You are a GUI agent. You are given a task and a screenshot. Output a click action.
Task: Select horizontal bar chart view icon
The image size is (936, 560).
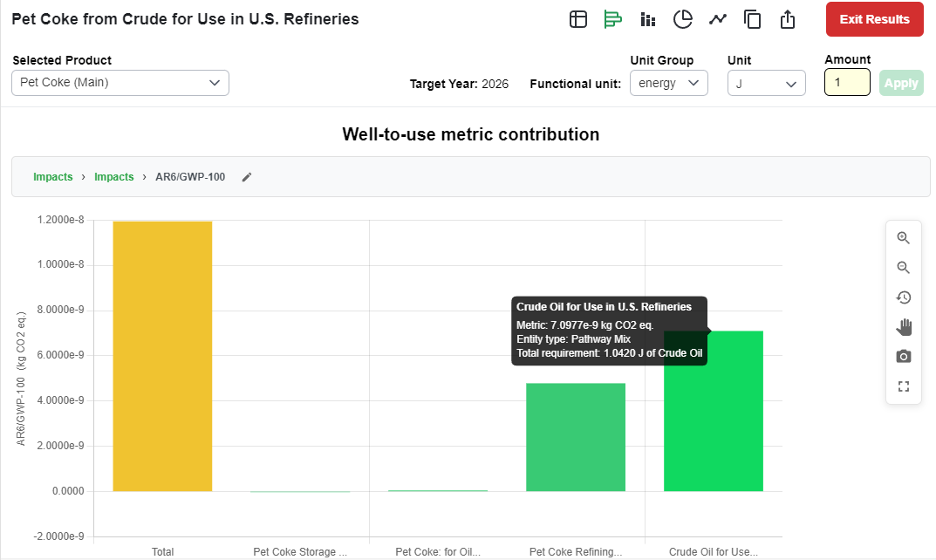point(612,19)
